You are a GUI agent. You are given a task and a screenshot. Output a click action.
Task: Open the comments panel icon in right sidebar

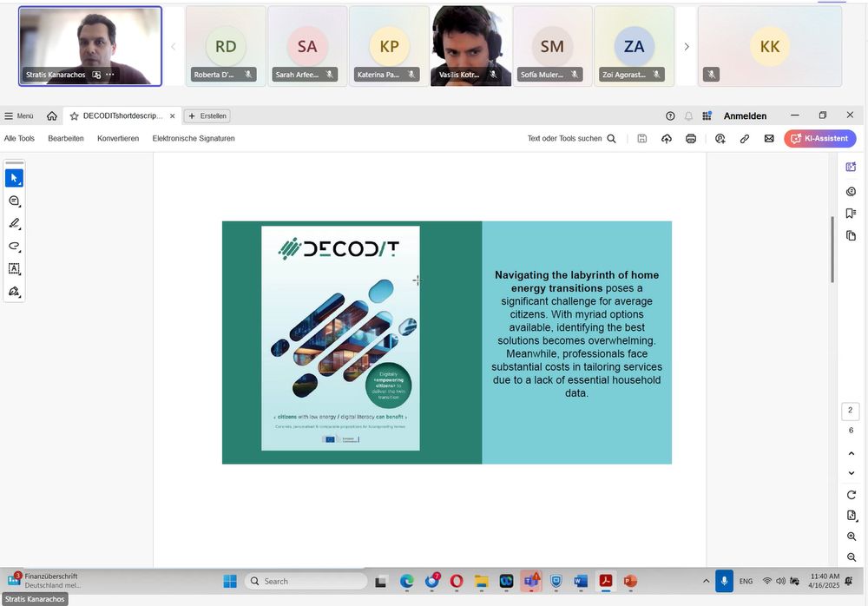coord(852,191)
